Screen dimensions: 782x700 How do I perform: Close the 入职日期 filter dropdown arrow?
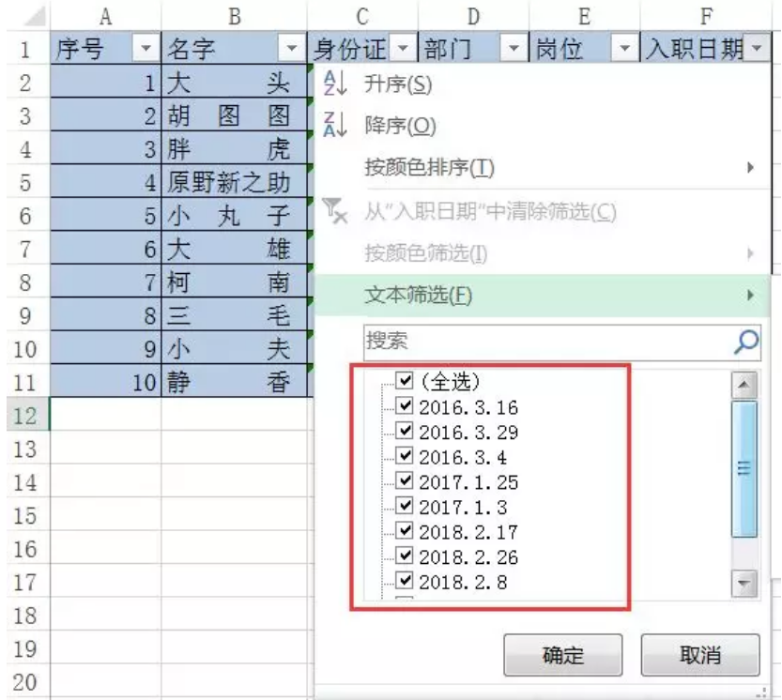point(757,48)
